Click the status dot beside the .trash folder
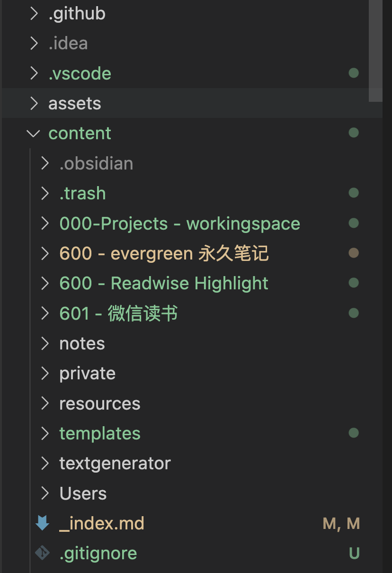This screenshot has width=392, height=573. (x=354, y=193)
